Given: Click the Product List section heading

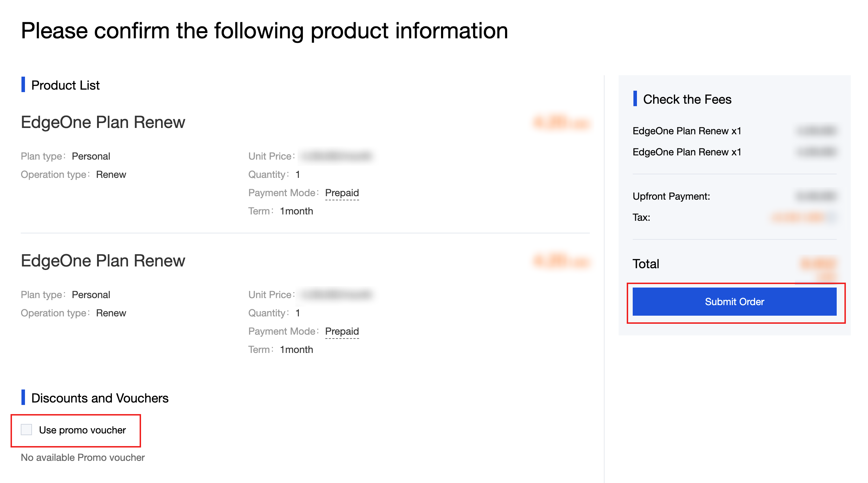Looking at the screenshot, I should click(x=65, y=85).
